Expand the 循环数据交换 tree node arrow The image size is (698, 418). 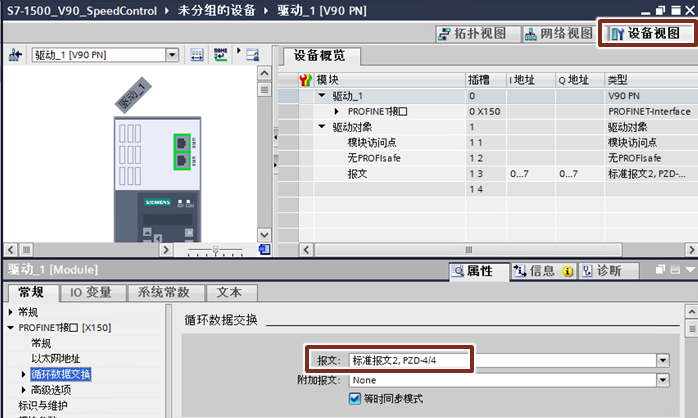(x=23, y=374)
